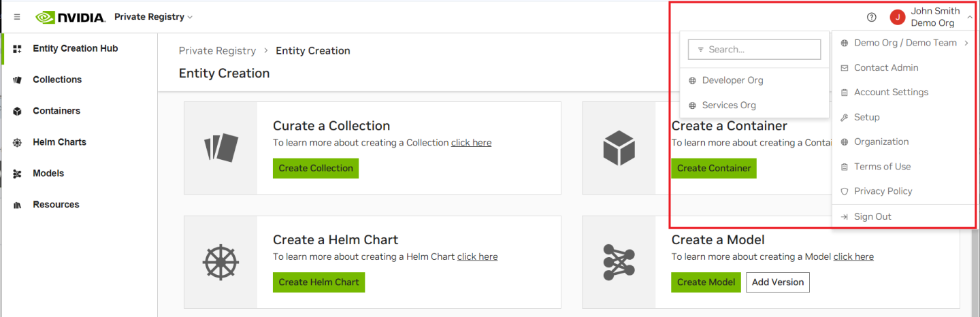
Task: Follow the Helm Chart click here link
Action: point(477,256)
